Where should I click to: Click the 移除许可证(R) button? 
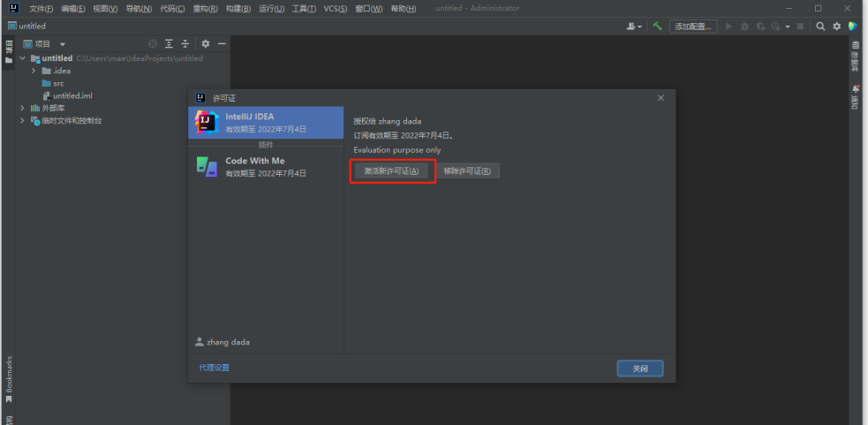[x=467, y=171]
